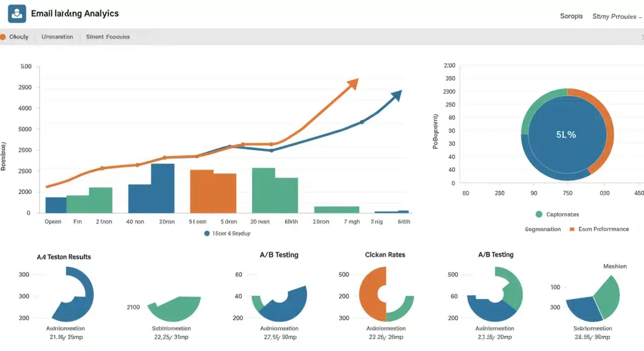The width and height of the screenshot is (644, 351).
Task: Expand the chevron at the navigation bar's right edge
Action: tap(642, 37)
